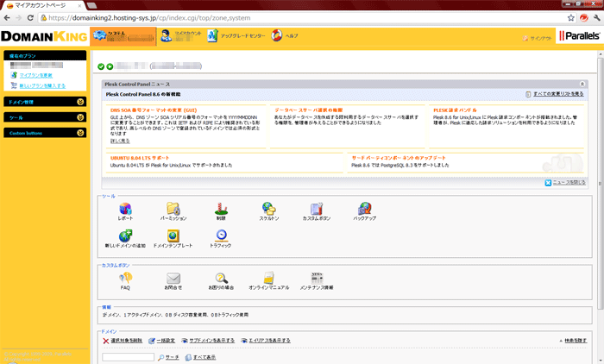Click the add new domain globe icon
Image resolution: width=604 pixels, height=364 pixels.
pyautogui.click(x=125, y=235)
